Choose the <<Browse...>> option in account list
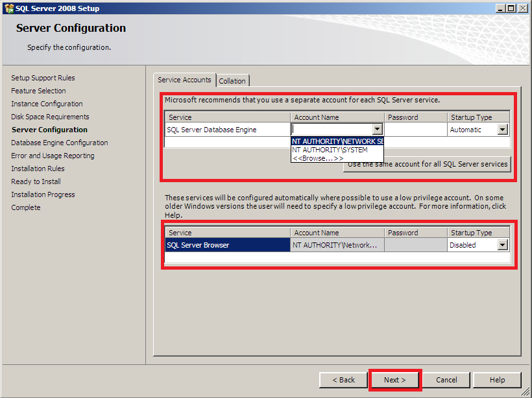Screen dimensions: 532x398 point(337,158)
